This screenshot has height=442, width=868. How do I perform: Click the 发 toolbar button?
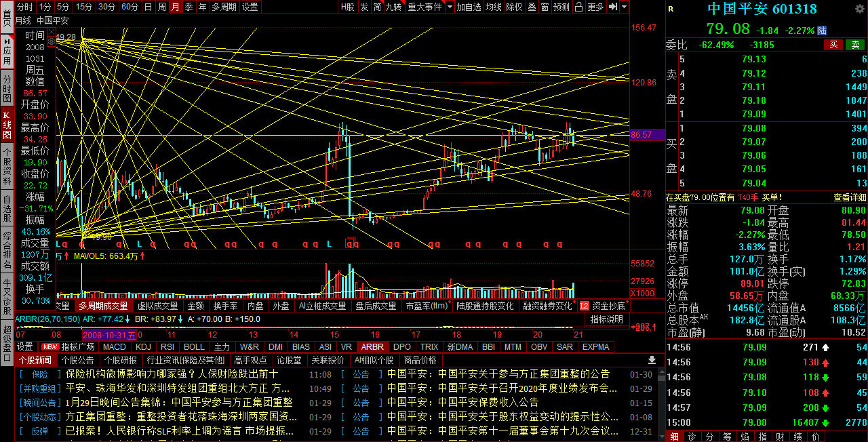pyautogui.click(x=364, y=7)
